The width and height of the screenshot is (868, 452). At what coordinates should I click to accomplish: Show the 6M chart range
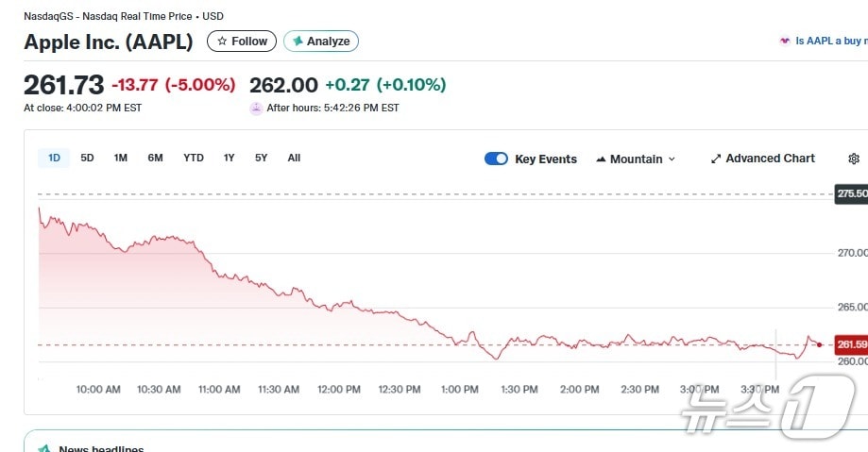pos(155,158)
